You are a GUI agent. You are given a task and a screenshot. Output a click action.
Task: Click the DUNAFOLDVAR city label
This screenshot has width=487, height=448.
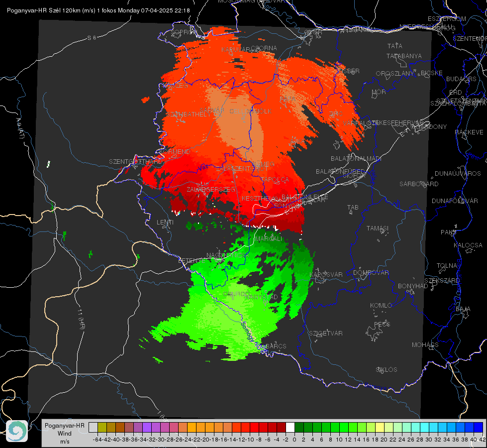tap(455, 201)
